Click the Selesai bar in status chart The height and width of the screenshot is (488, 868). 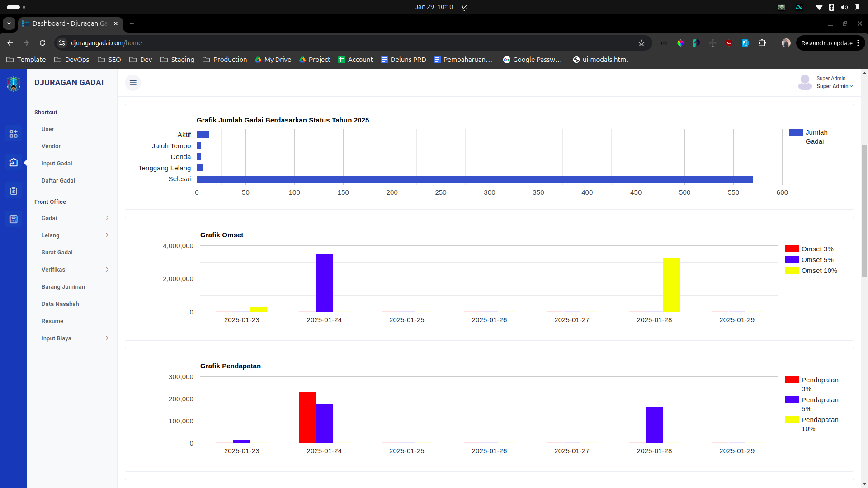pos(475,179)
